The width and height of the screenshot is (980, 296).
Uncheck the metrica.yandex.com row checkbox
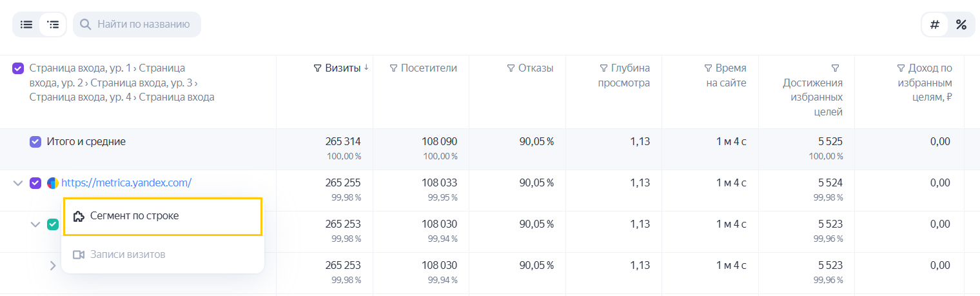coord(35,183)
